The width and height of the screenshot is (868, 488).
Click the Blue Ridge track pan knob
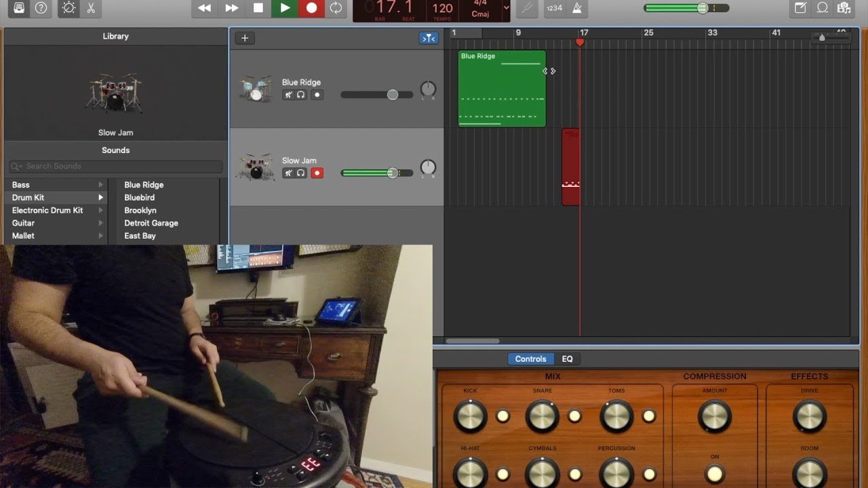(428, 89)
